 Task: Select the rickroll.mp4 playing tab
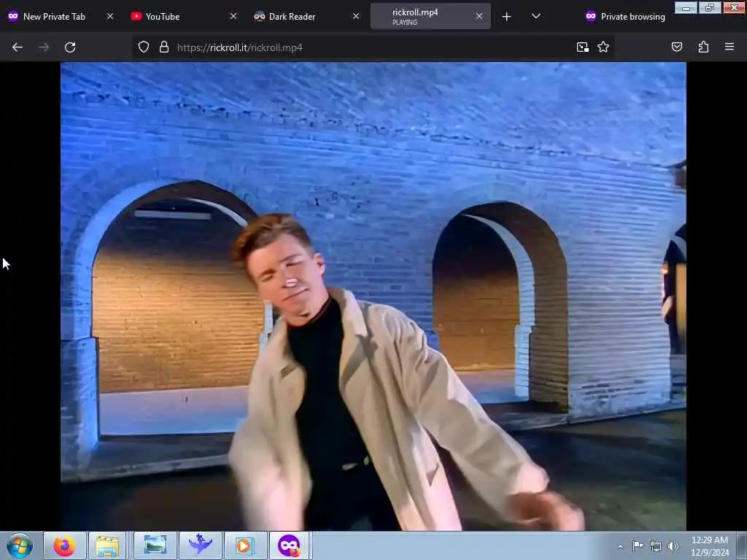430,16
